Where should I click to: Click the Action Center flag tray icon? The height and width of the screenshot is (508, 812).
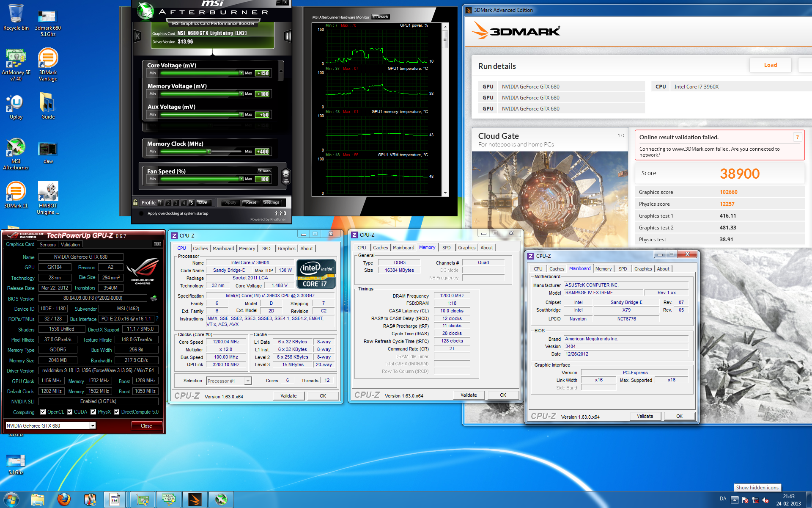[745, 500]
